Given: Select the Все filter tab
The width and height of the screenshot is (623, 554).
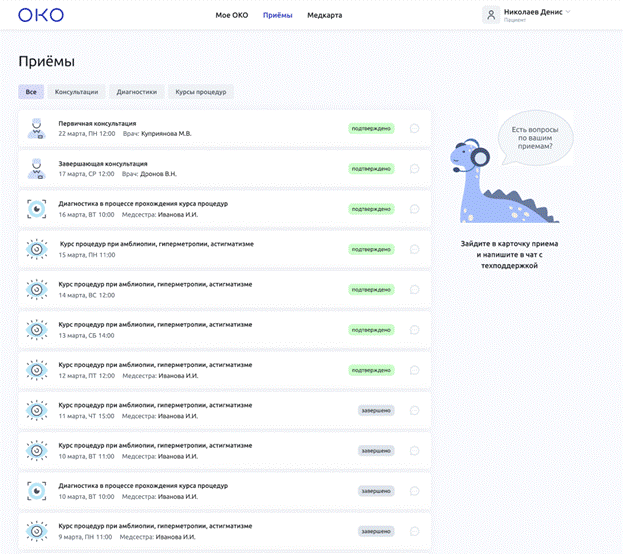Looking at the screenshot, I should tap(31, 92).
